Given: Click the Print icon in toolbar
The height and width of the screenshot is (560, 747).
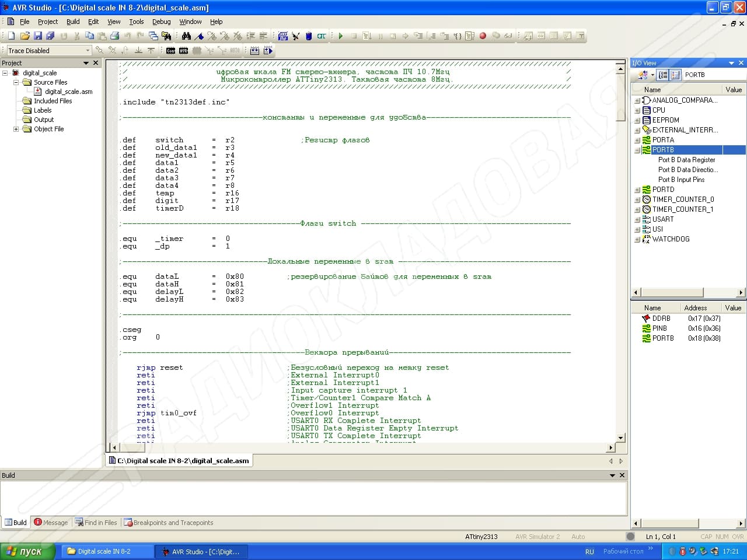Looking at the screenshot, I should [114, 36].
